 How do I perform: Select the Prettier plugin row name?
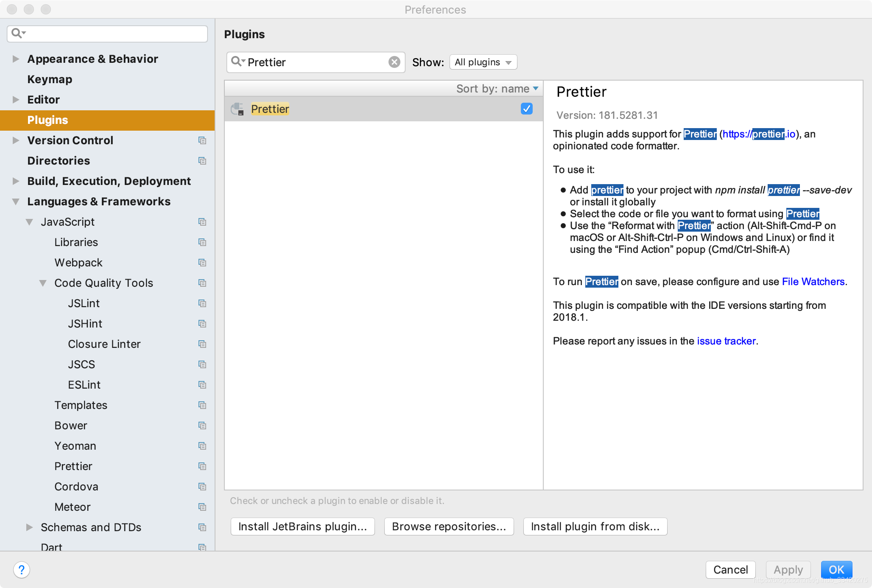[x=270, y=109]
